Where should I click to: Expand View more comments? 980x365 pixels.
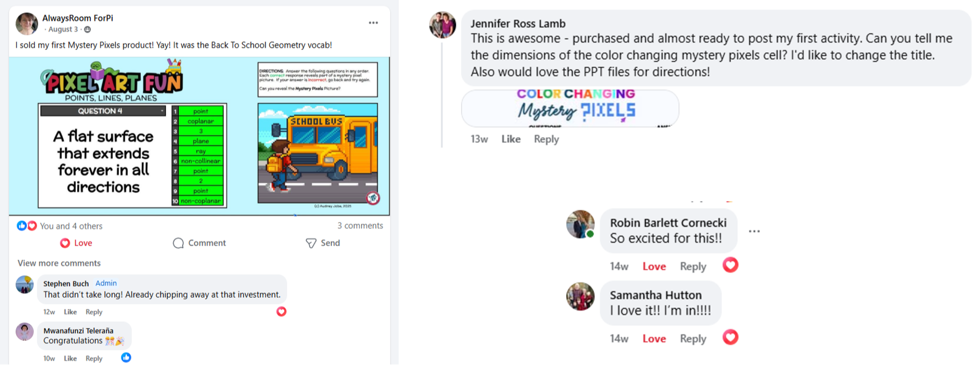59,263
